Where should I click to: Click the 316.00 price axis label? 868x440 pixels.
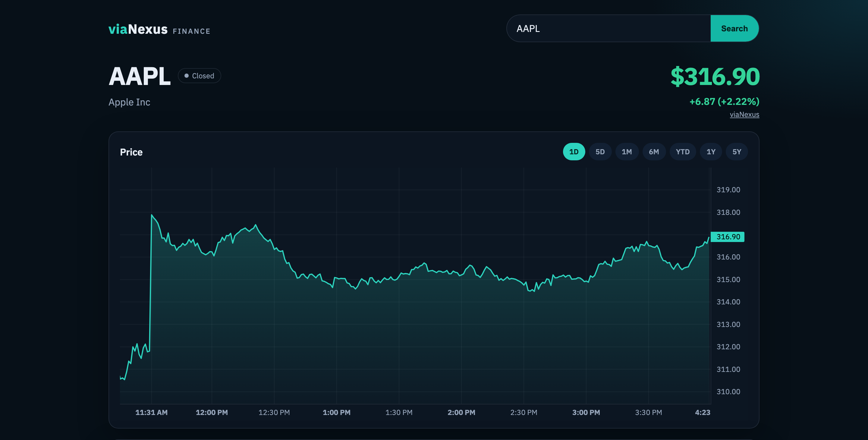click(728, 257)
